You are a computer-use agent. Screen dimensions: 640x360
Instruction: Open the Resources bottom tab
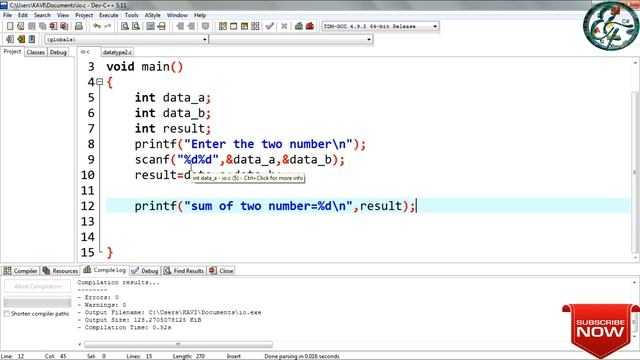(60, 271)
